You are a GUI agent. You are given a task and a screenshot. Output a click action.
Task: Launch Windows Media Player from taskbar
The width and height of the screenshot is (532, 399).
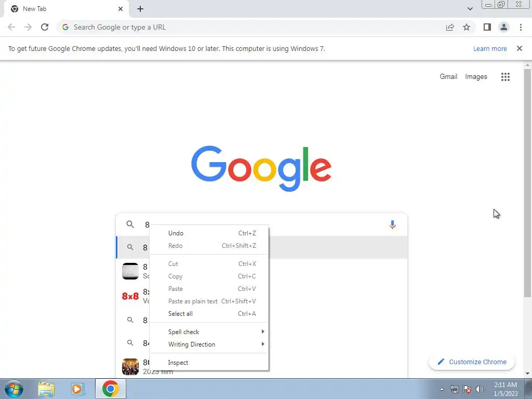coord(78,389)
